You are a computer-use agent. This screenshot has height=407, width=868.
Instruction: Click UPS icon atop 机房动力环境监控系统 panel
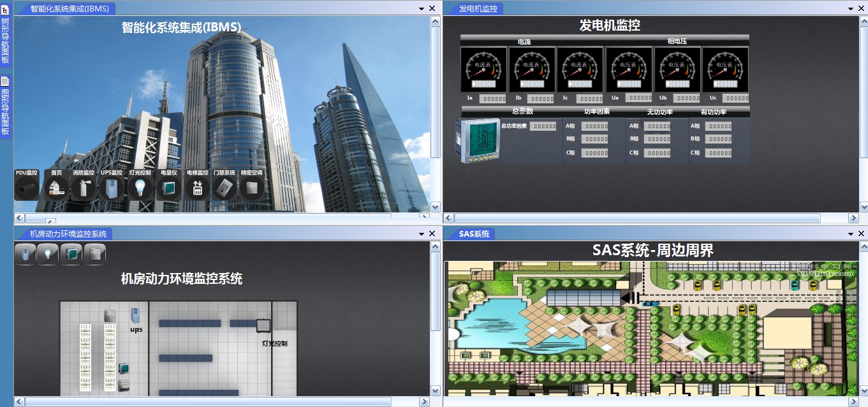[26, 254]
